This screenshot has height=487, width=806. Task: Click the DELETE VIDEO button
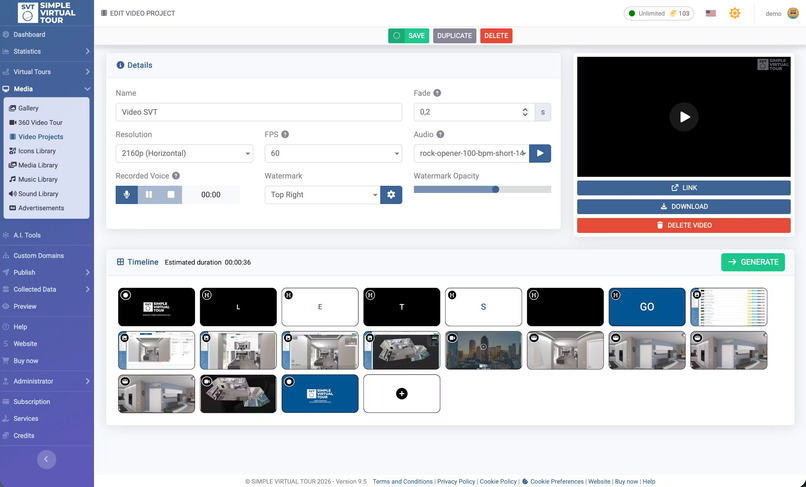point(684,225)
